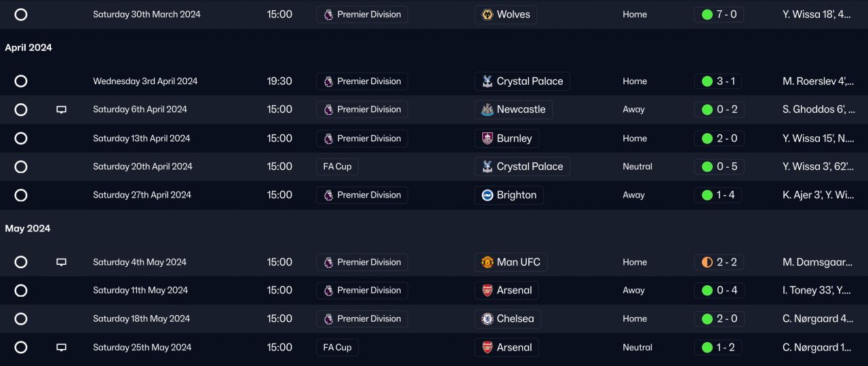Image resolution: width=868 pixels, height=366 pixels.
Task: Select radio circle for Wolves fixture
Action: (21, 14)
